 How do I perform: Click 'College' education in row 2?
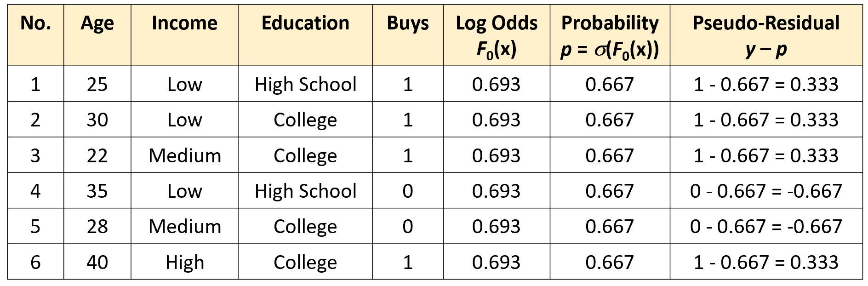pyautogui.click(x=305, y=120)
